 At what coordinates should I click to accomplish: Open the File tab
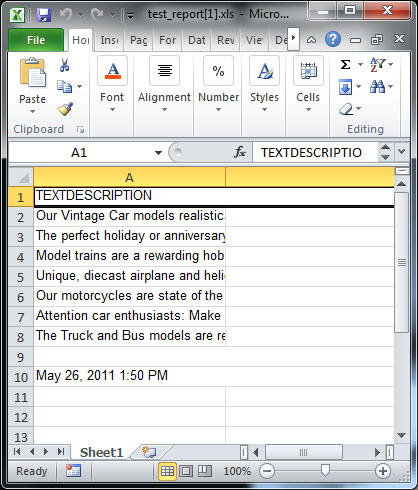tap(36, 40)
